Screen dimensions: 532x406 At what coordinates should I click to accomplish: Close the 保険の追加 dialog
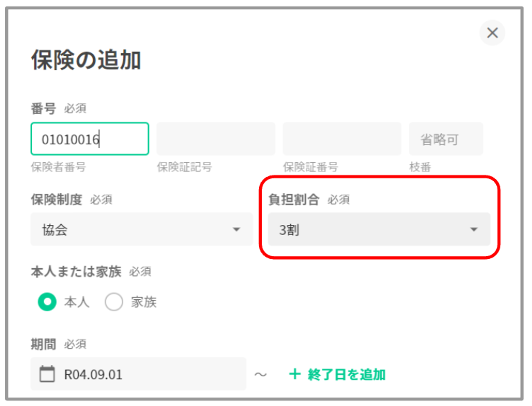(492, 33)
